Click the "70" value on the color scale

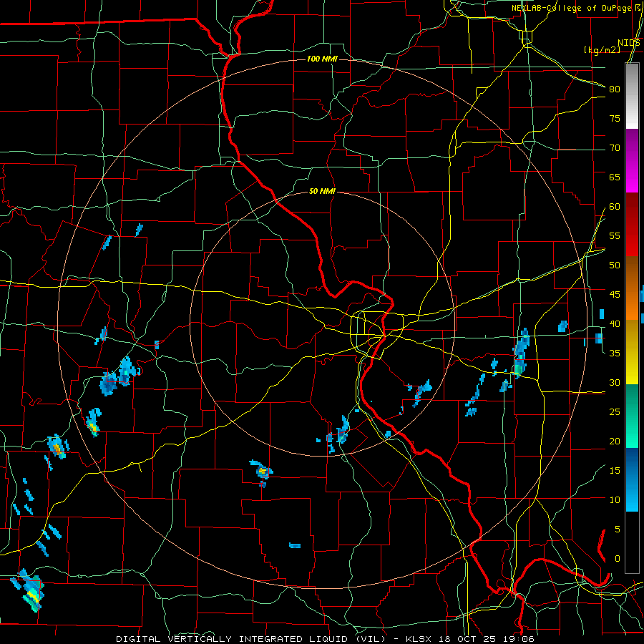[x=615, y=148]
